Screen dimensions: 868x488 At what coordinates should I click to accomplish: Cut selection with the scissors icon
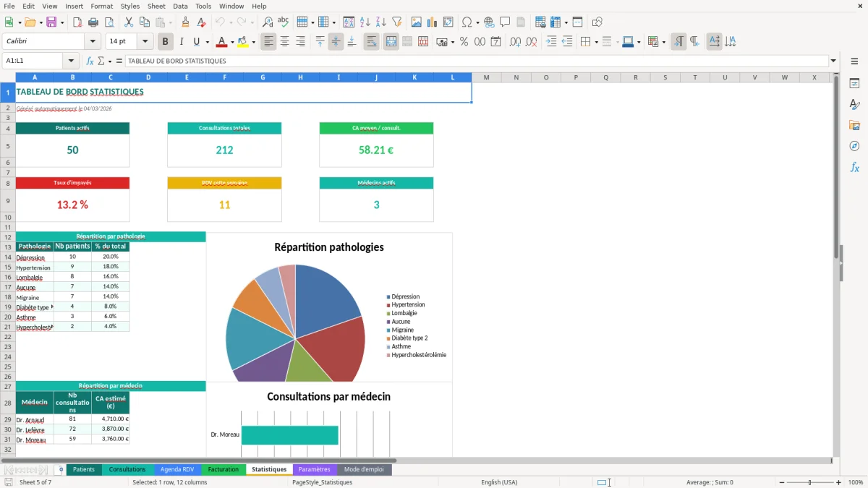tap(128, 22)
